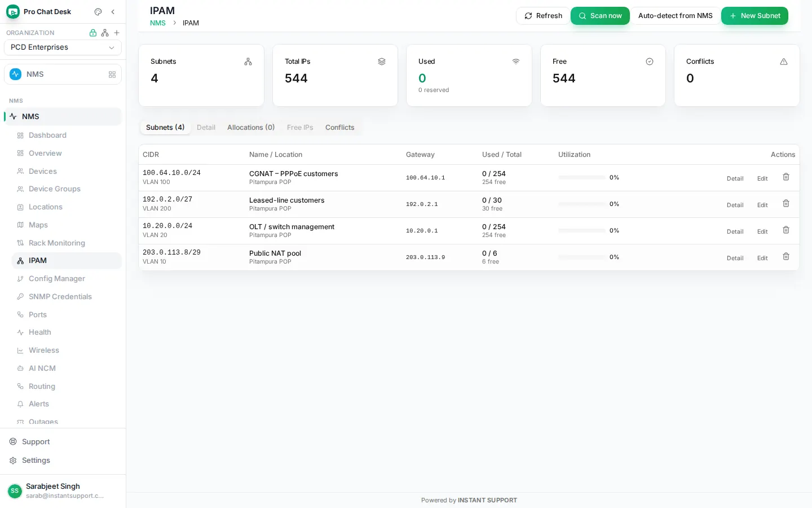Open the theme palette icon
This screenshot has width=812, height=508.
[x=98, y=12]
